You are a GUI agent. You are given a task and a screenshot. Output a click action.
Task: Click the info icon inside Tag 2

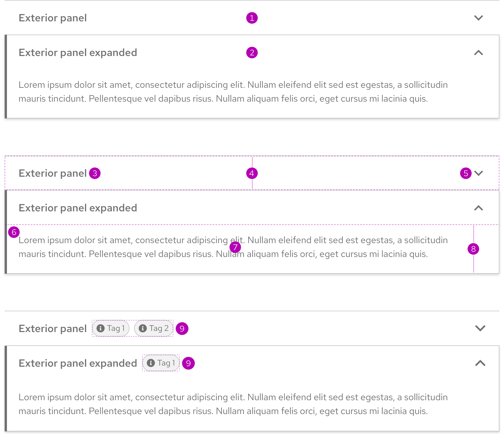(x=142, y=328)
